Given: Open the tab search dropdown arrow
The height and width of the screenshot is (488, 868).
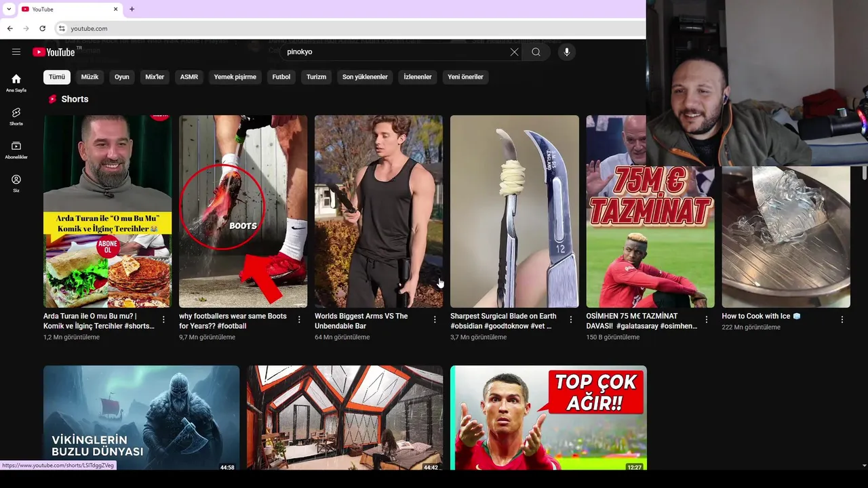Looking at the screenshot, I should pyautogui.click(x=8, y=9).
